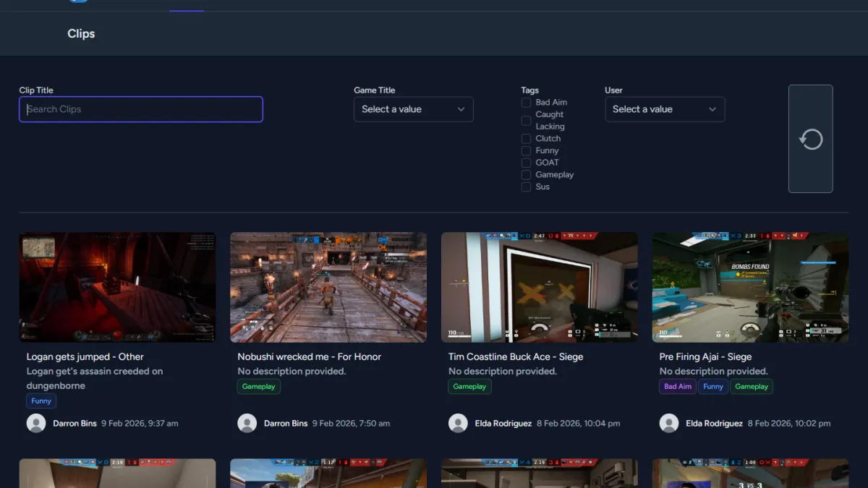Click Darron Bins name dated 7:50 am
This screenshot has height=488, width=868.
click(x=286, y=424)
